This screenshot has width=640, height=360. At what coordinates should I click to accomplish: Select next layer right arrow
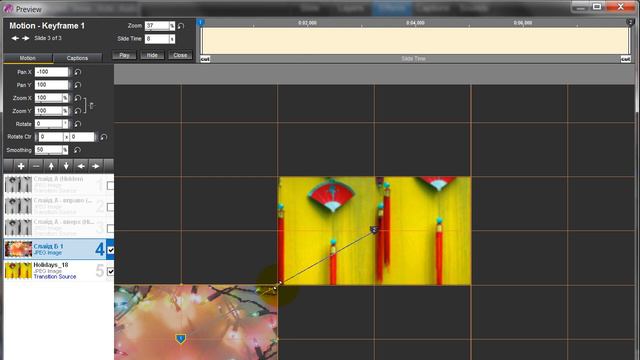coord(96,166)
